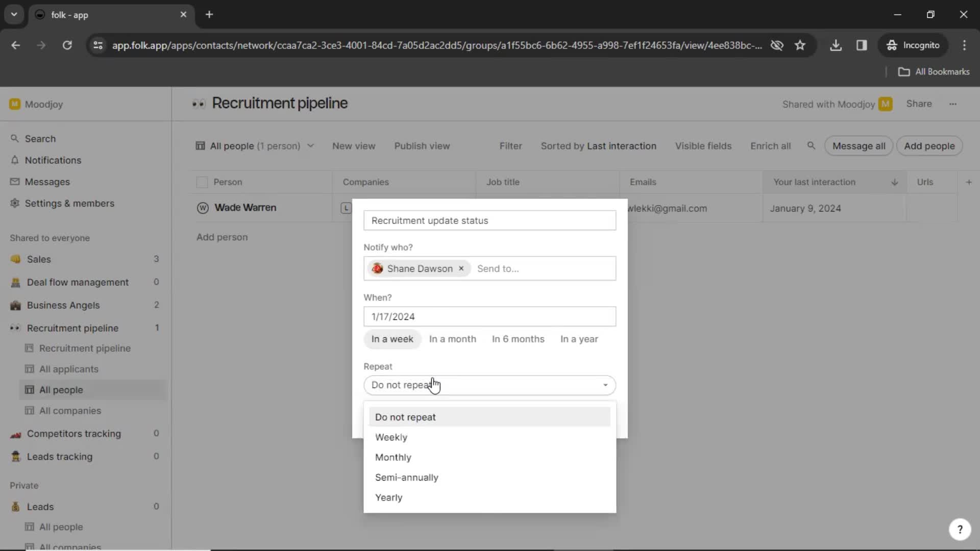Click the recruitment update title field
980x551 pixels.
[x=490, y=220]
